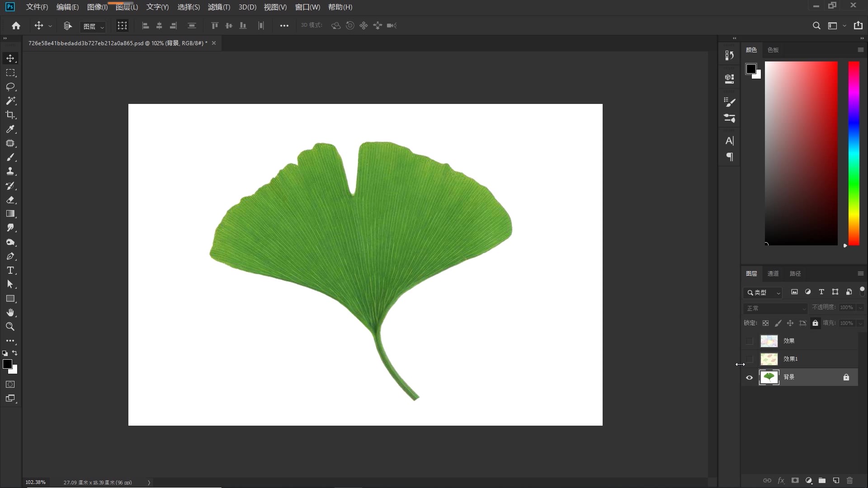
Task: Expand the 类型 layer filter dropdown
Action: (763, 293)
